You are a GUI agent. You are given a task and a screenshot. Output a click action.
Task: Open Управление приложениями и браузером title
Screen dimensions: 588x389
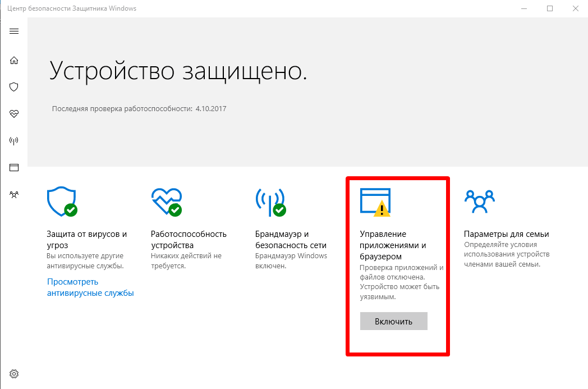(x=393, y=245)
